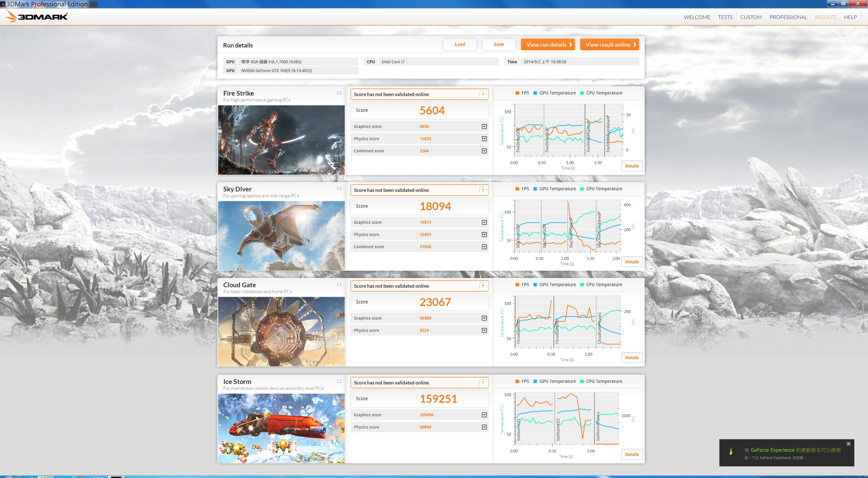Click the Fire Strike thumbnail image
The image size is (868, 478).
point(281,140)
